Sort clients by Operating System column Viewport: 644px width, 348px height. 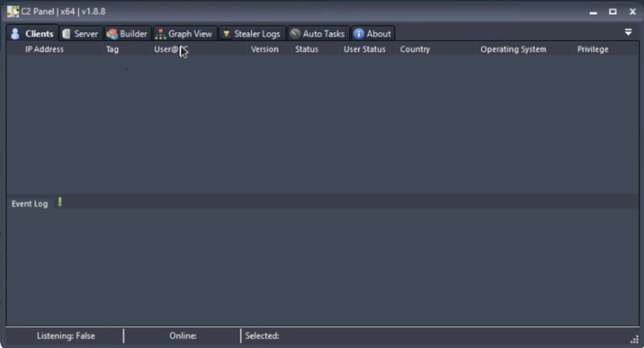(513, 49)
